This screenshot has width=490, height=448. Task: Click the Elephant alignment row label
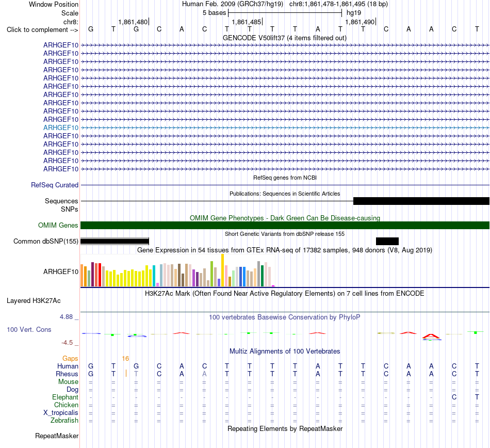pos(65,397)
